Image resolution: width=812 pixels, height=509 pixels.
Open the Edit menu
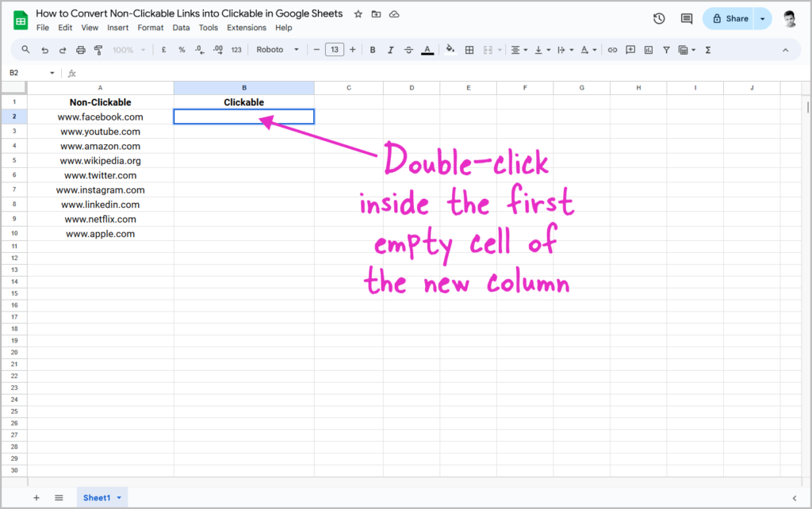(65, 28)
